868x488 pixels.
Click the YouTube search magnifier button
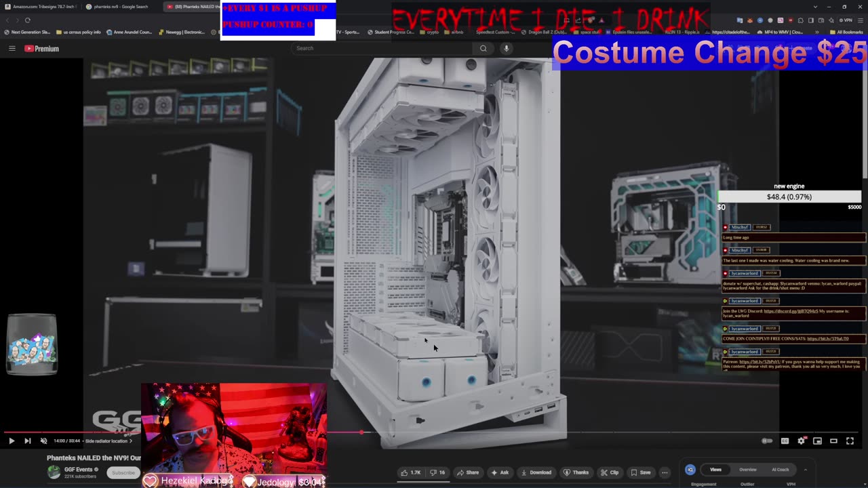pos(483,48)
